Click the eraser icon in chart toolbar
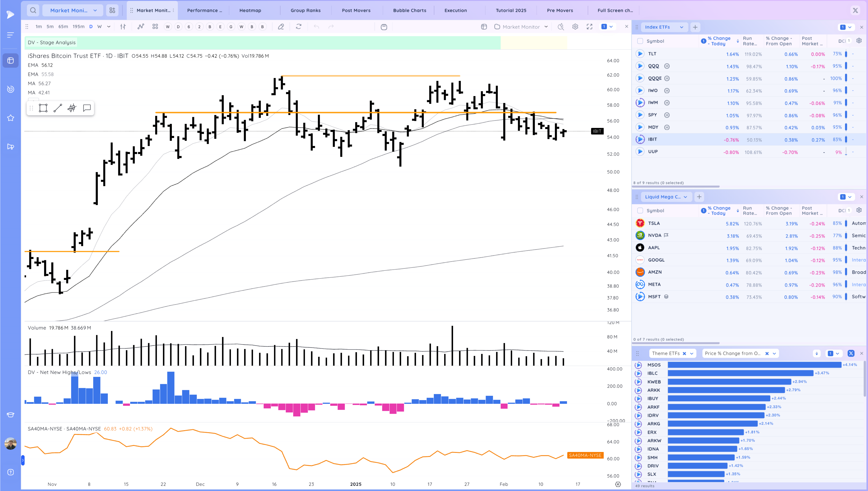Viewport: 868px width, 491px height. pyautogui.click(x=281, y=27)
